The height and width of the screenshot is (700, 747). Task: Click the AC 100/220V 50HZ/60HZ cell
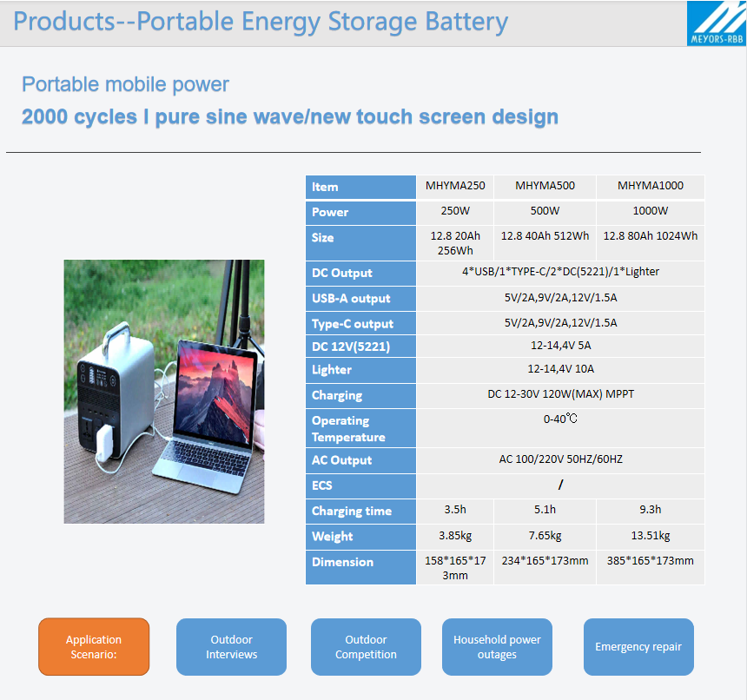pos(560,459)
